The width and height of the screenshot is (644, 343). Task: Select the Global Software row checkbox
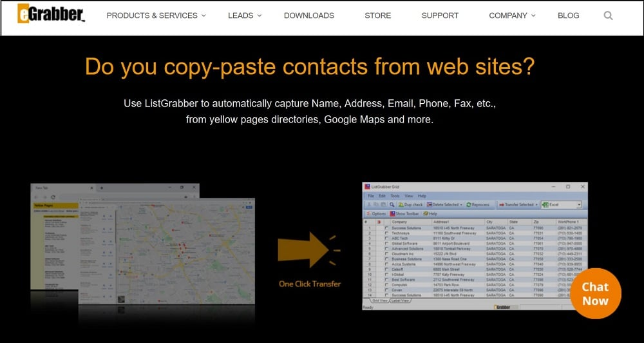tap(386, 244)
